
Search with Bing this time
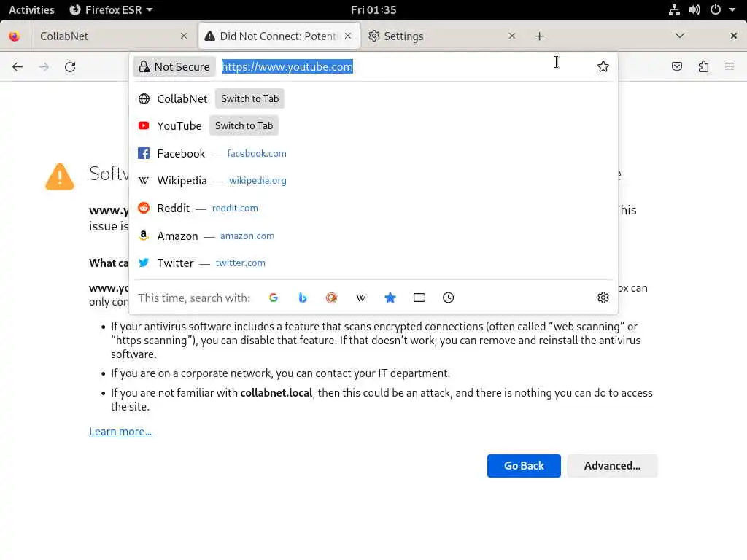pos(303,297)
